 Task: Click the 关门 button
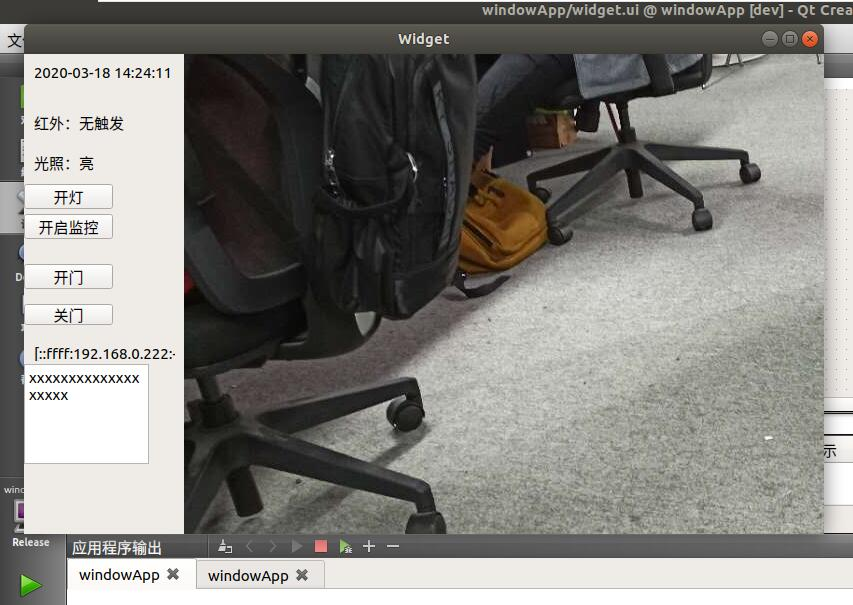68,315
